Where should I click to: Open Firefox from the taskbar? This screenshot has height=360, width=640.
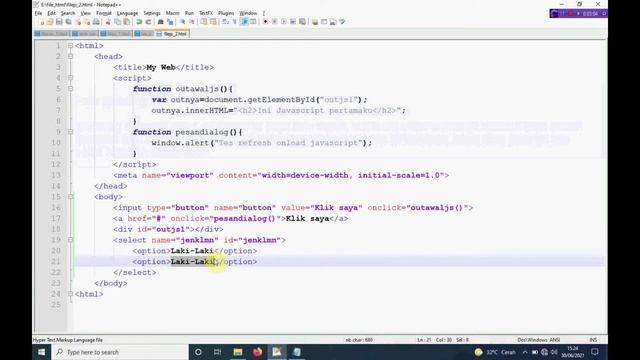(x=257, y=352)
